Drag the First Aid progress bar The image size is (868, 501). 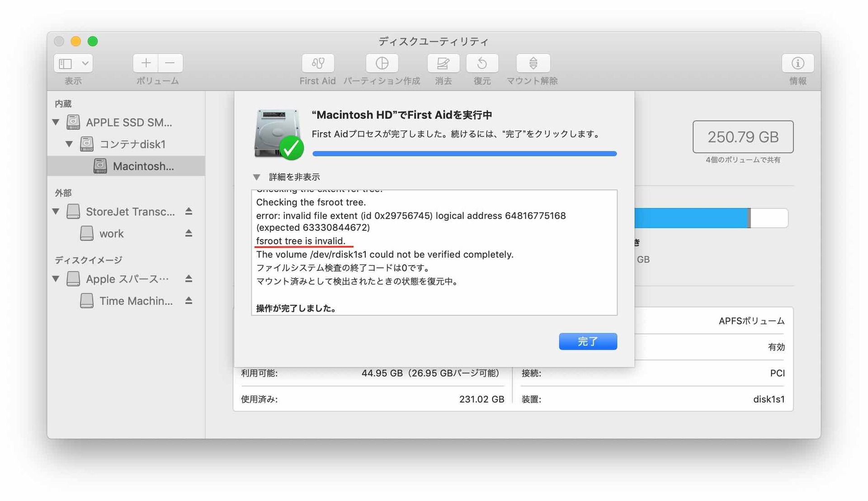[464, 153]
